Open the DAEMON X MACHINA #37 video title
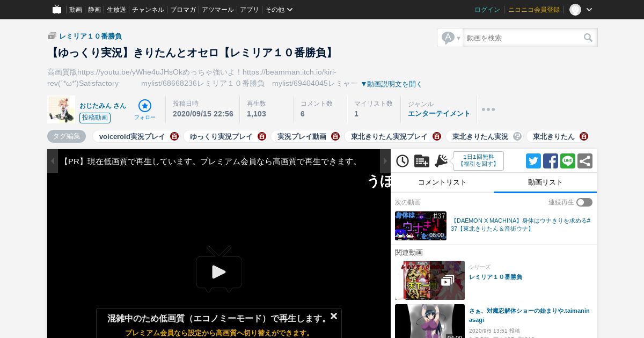Viewport: 644px width, 338px height. point(521,225)
